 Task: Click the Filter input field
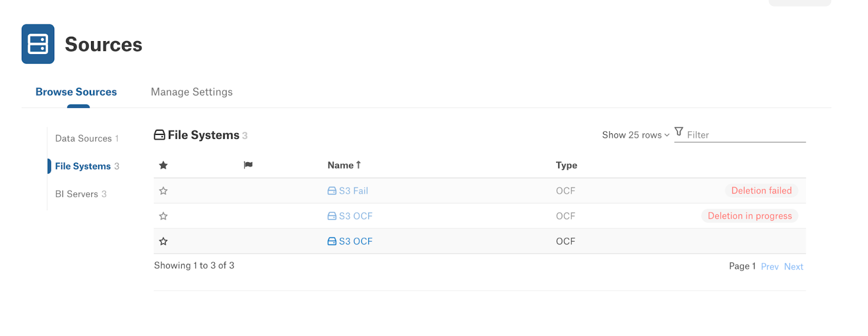click(746, 135)
